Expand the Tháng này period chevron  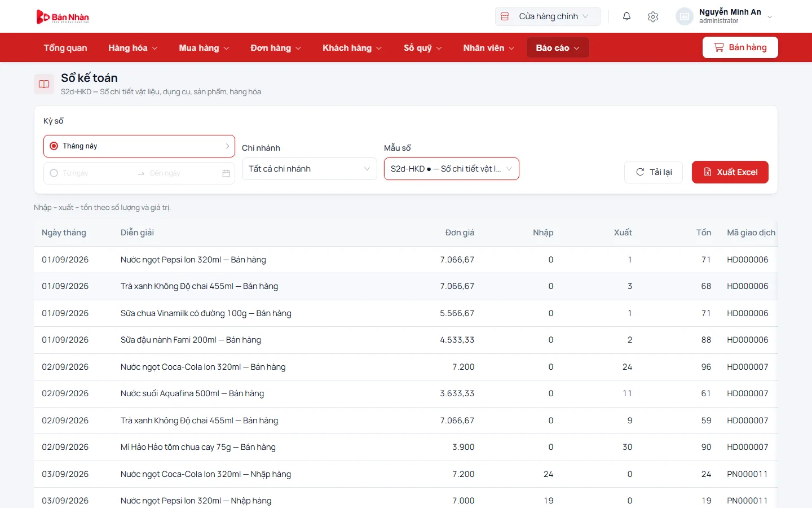(x=227, y=146)
